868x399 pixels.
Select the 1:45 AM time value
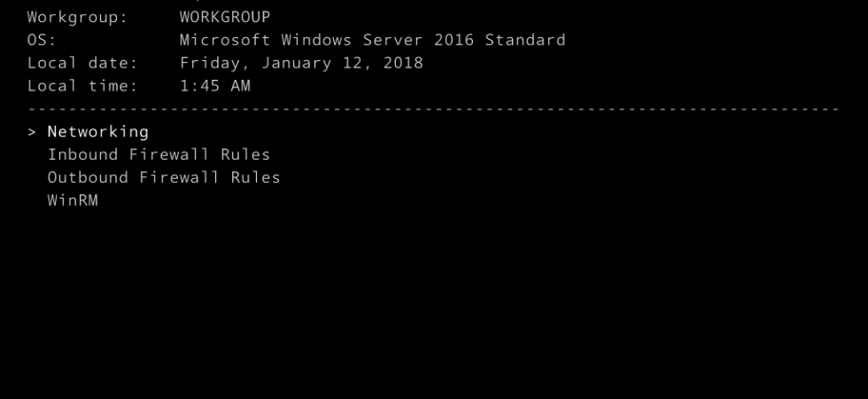[x=214, y=86]
